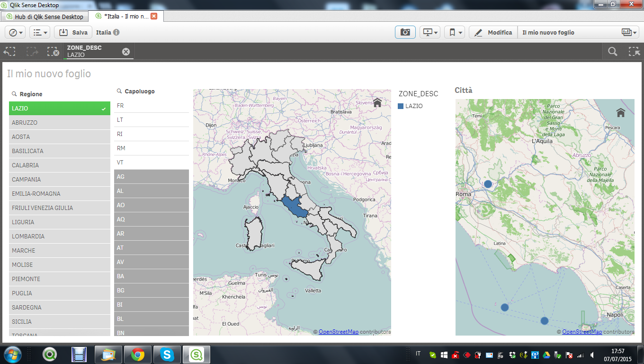
Task: Click the volume speaker tray icon
Action: point(592,355)
